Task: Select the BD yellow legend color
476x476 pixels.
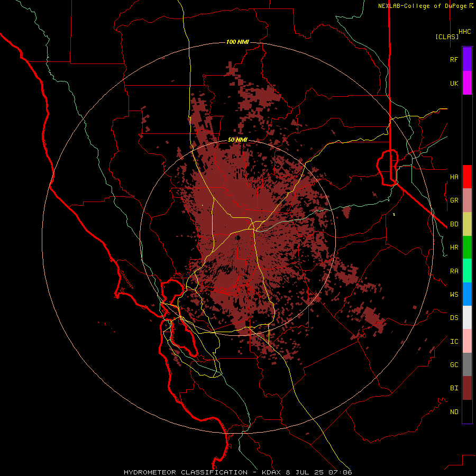Action: coord(467,224)
